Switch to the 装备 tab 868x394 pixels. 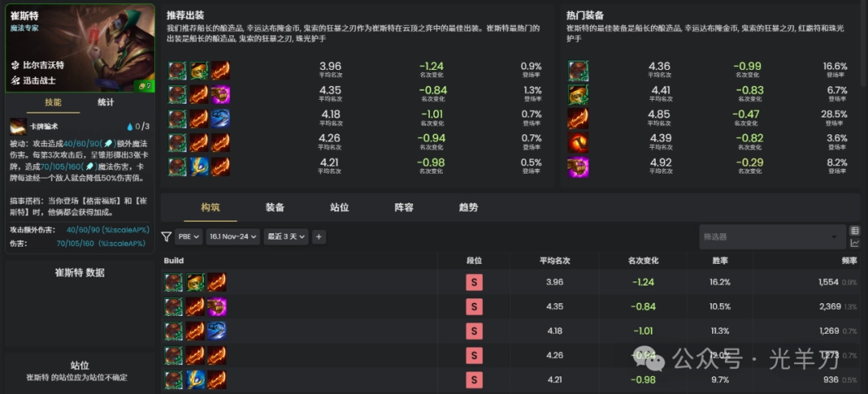pyautogui.click(x=275, y=207)
